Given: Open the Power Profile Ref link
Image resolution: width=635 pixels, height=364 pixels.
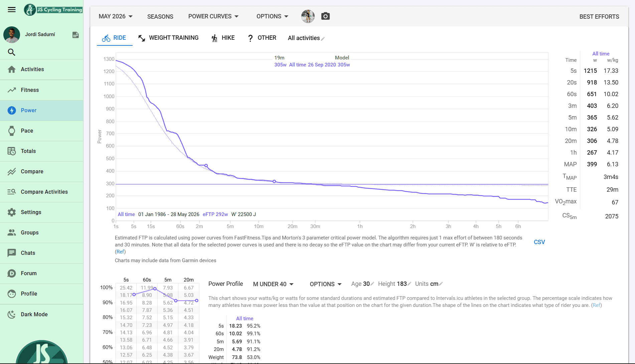Looking at the screenshot, I should point(596,305).
